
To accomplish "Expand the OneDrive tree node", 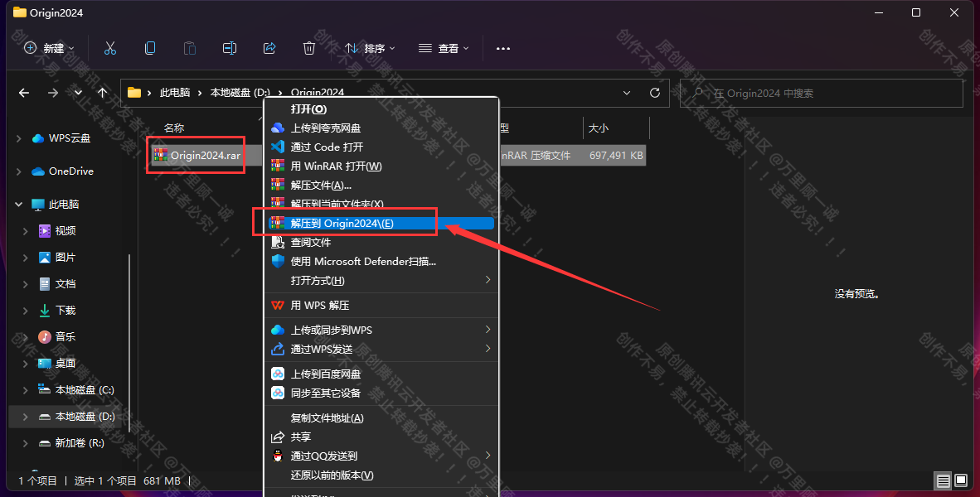I will [x=19, y=171].
